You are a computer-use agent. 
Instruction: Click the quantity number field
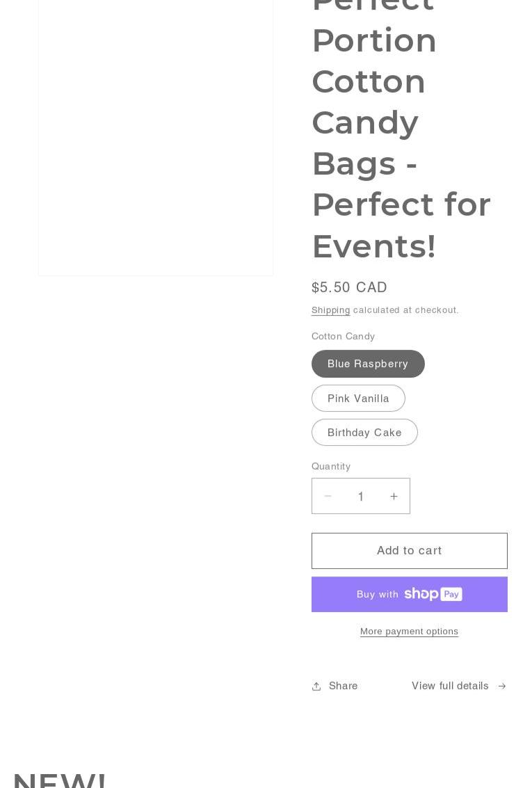[x=360, y=496]
